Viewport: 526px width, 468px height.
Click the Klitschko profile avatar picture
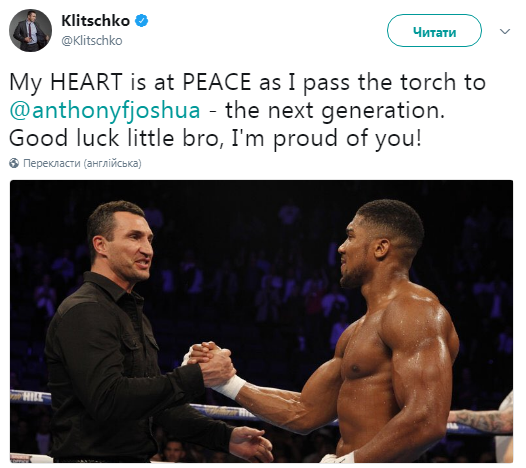pyautogui.click(x=31, y=31)
